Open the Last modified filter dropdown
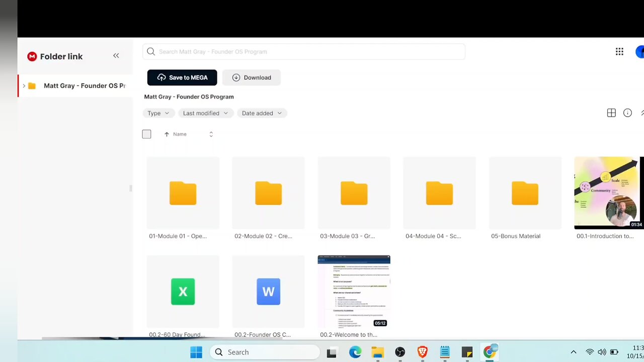The image size is (644, 362). tap(206, 113)
